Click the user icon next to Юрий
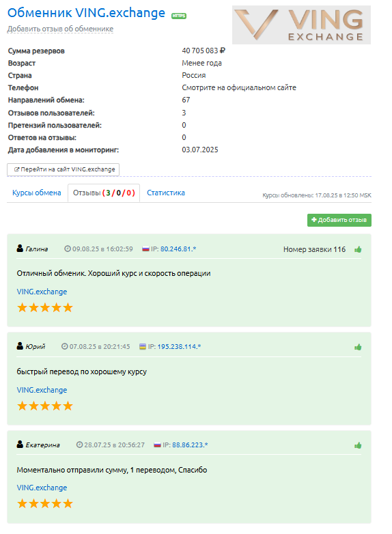The image size is (392, 534). (x=20, y=346)
